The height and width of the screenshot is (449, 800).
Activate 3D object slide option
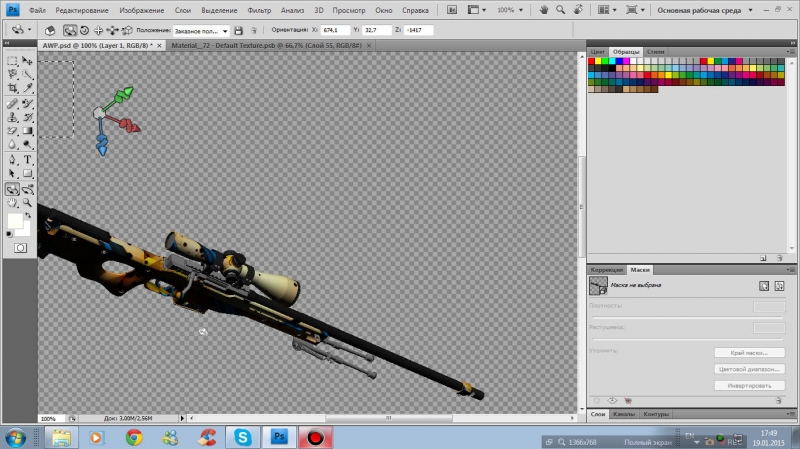tap(112, 31)
